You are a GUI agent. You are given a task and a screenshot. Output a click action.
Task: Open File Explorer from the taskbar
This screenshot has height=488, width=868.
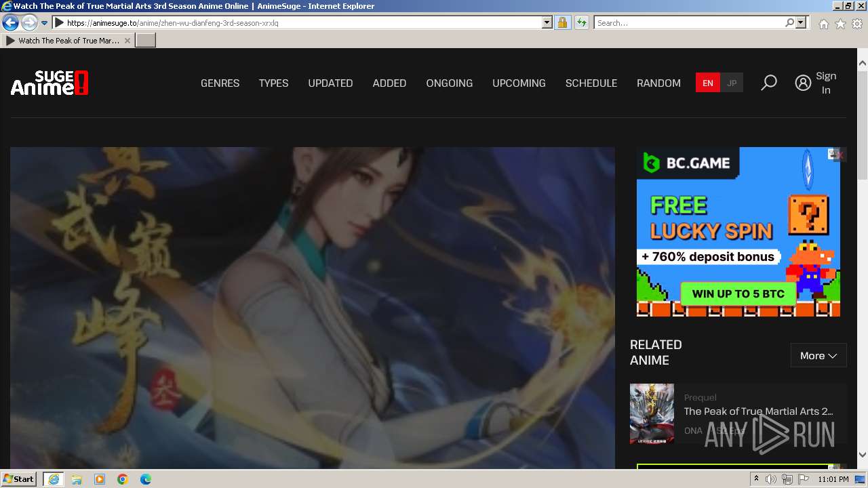coord(77,479)
